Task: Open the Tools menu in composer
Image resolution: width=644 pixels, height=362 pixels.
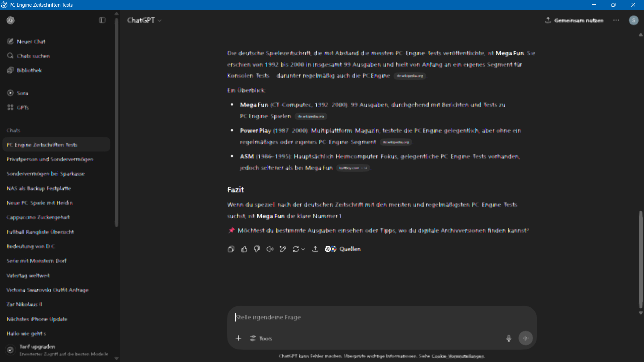Action: point(261,338)
